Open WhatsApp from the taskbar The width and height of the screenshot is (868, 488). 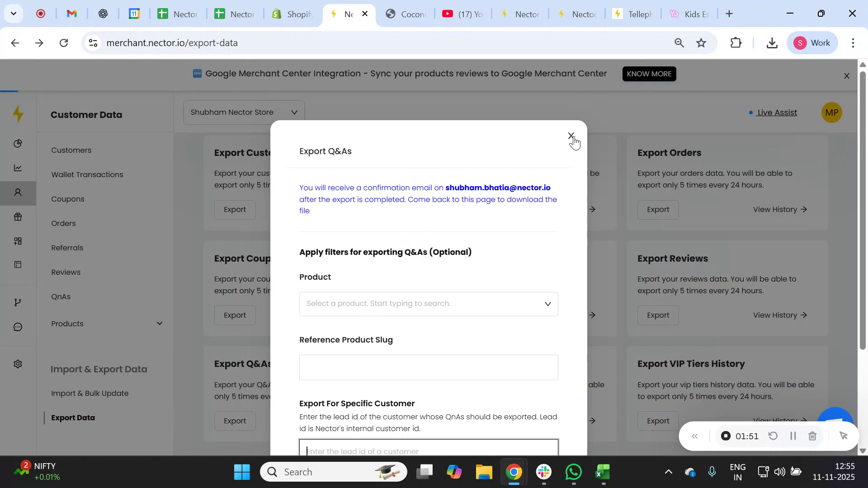click(x=572, y=472)
